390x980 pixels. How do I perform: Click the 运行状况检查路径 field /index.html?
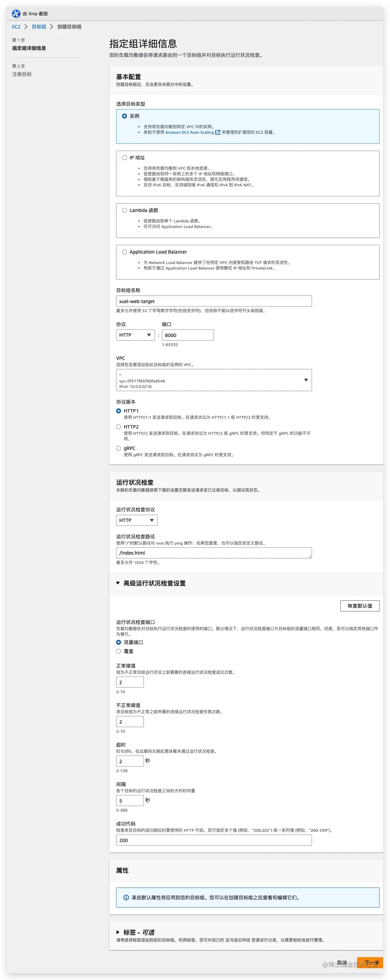click(x=214, y=553)
